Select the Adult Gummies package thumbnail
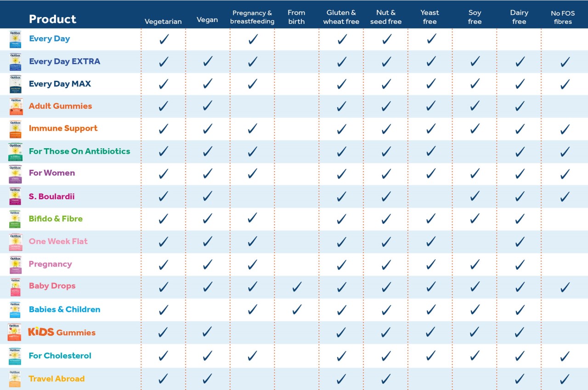The image size is (588, 390). (15, 106)
